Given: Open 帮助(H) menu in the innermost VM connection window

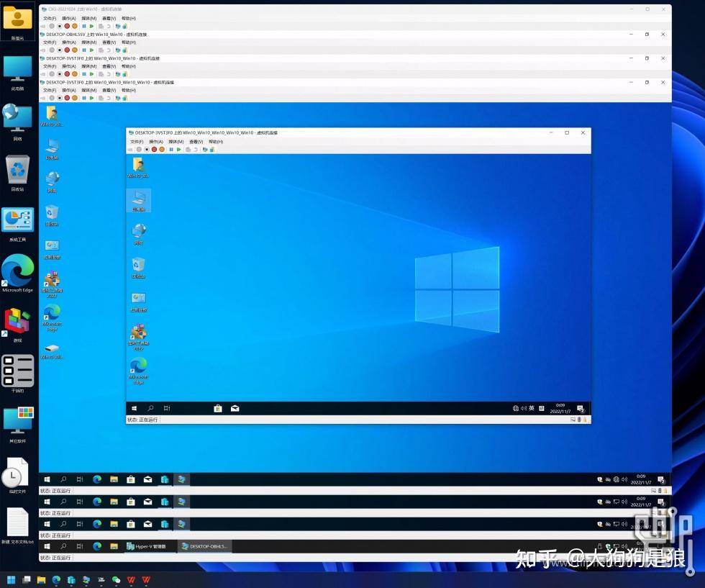Looking at the screenshot, I should pyautogui.click(x=216, y=142).
